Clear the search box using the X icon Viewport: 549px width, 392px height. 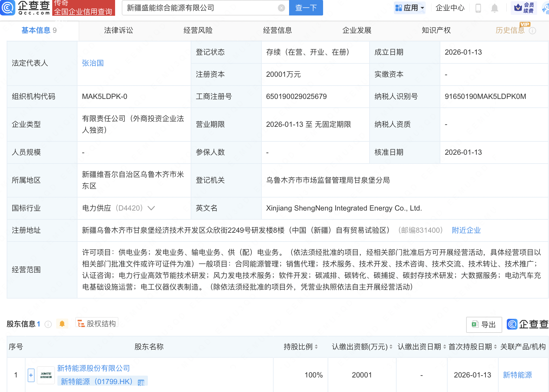pyautogui.click(x=281, y=8)
